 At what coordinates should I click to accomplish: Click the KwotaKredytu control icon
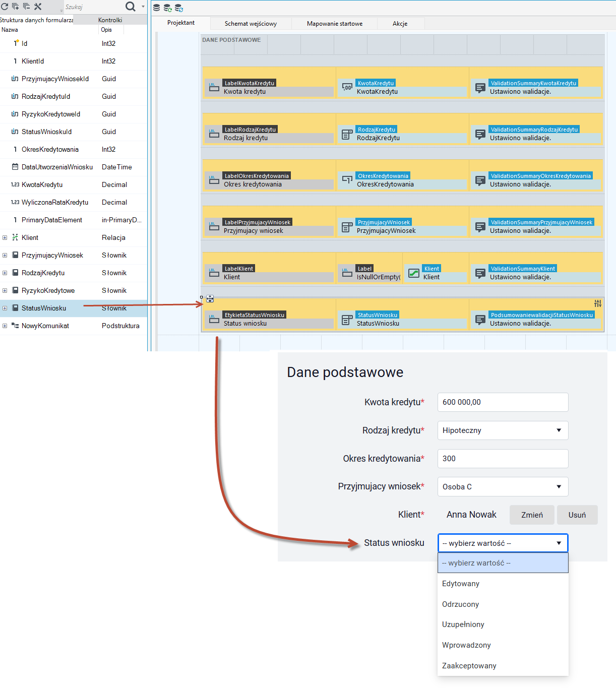coord(347,87)
